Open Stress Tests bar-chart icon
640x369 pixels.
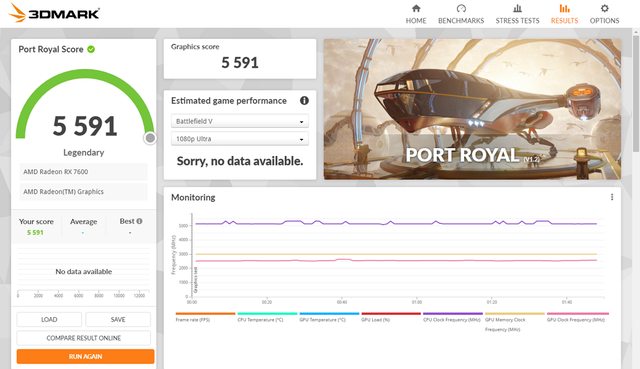point(517,8)
